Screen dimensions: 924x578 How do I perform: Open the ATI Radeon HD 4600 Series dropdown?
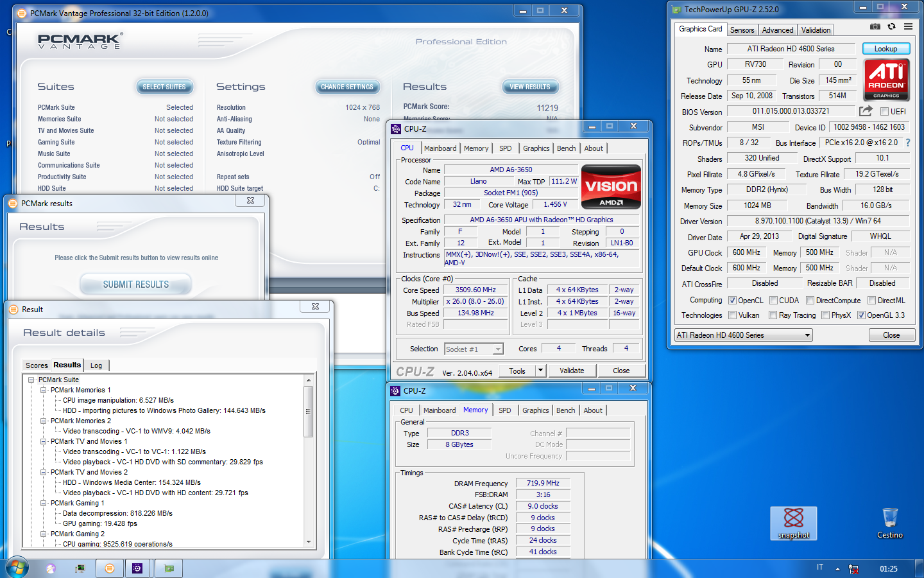click(x=743, y=335)
